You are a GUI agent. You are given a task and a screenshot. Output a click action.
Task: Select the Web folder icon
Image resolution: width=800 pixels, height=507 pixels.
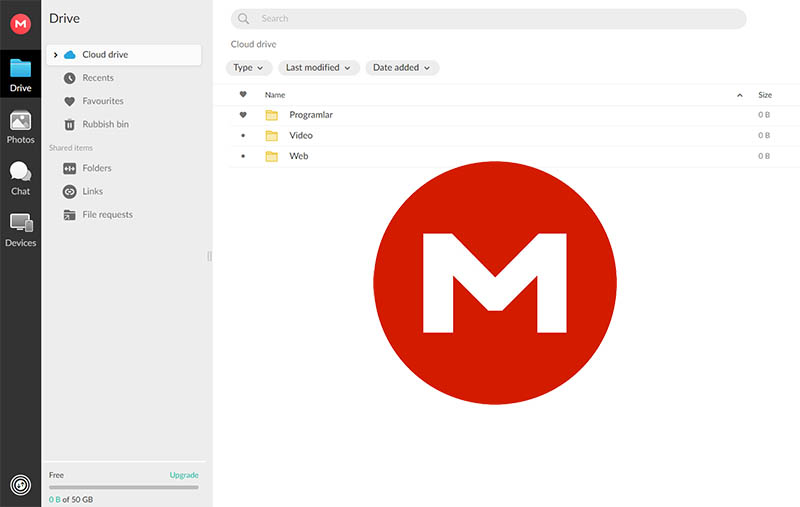click(x=271, y=157)
